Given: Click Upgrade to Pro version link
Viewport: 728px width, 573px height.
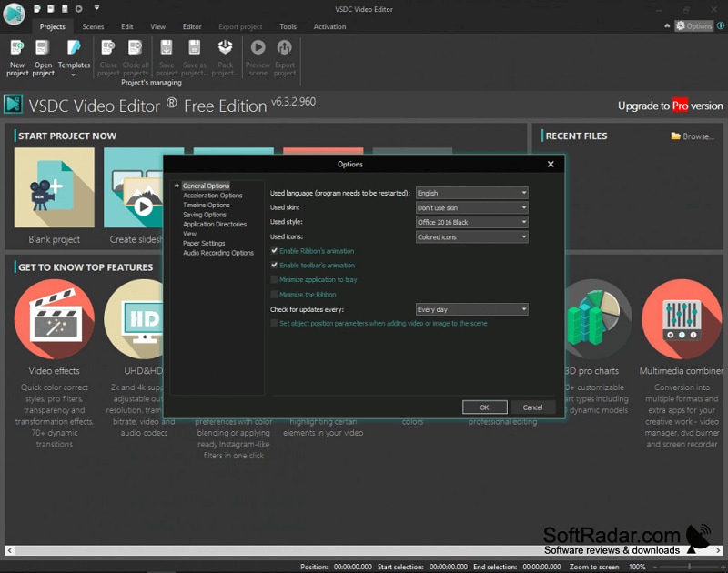Looking at the screenshot, I should (x=670, y=106).
